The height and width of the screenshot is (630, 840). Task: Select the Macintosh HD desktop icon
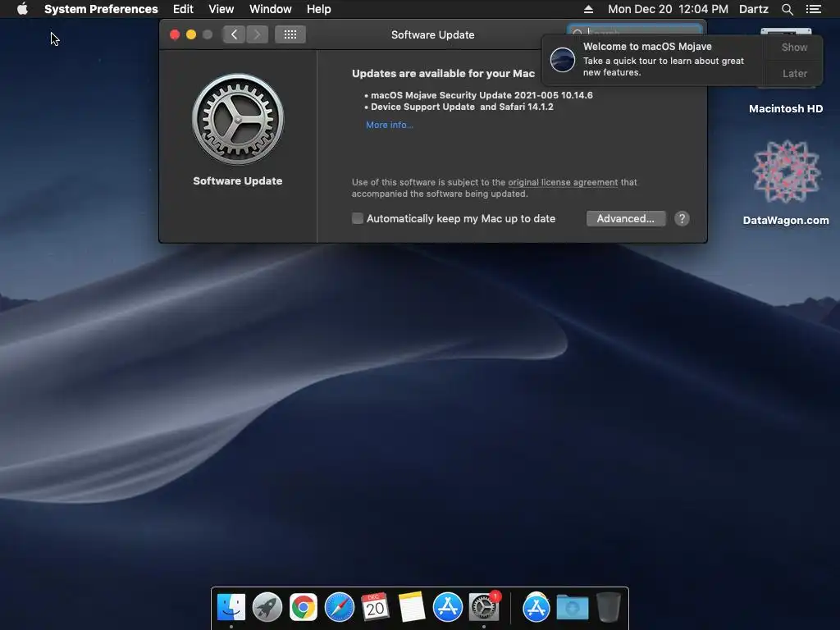point(786,108)
